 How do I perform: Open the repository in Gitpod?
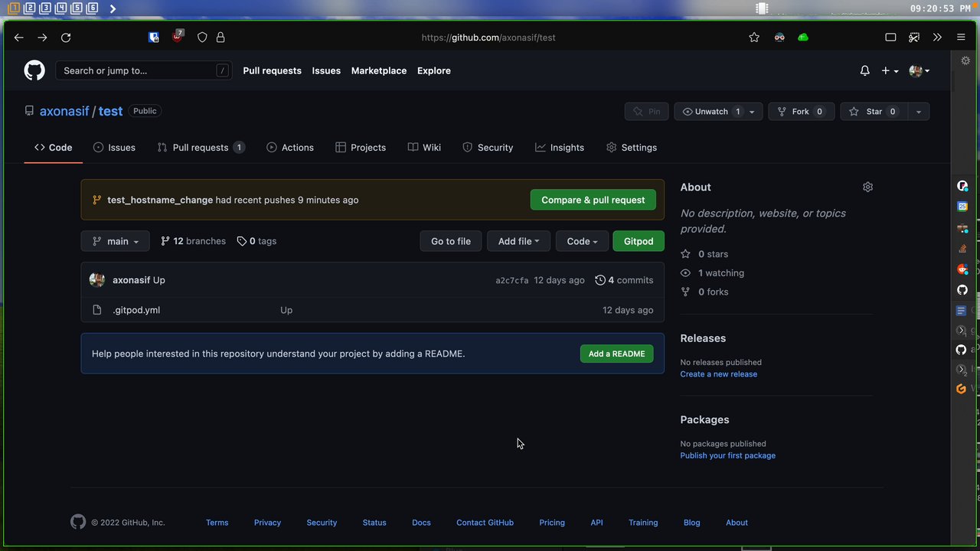click(639, 241)
